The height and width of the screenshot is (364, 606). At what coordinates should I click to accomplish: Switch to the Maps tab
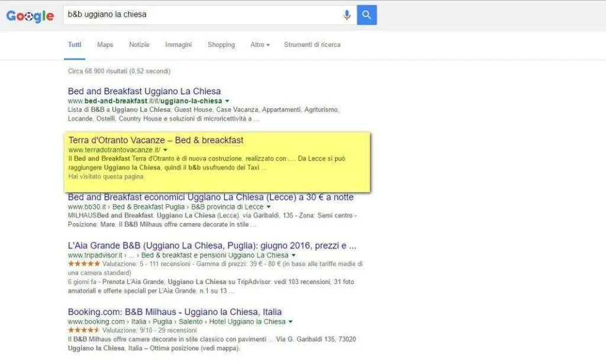click(x=105, y=45)
